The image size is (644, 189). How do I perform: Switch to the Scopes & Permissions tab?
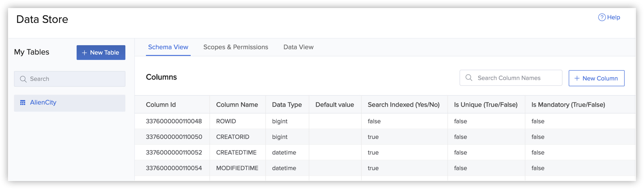(235, 47)
